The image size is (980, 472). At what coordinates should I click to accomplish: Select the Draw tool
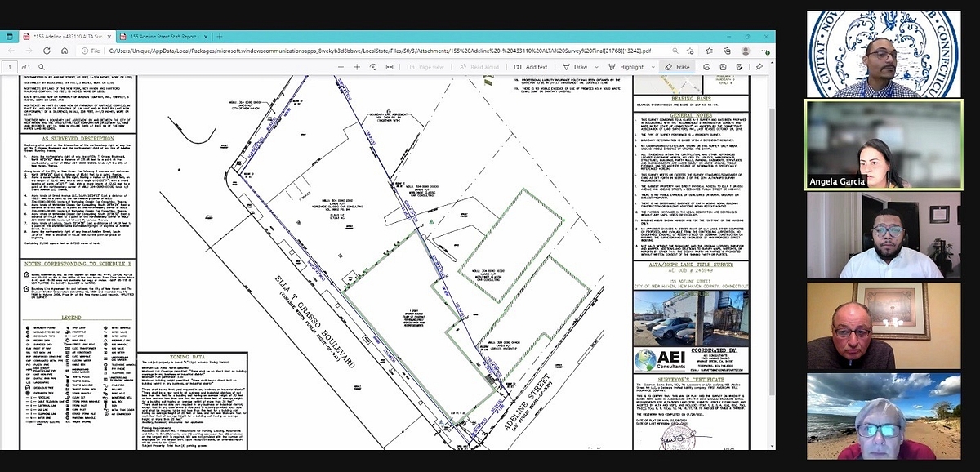coord(576,67)
